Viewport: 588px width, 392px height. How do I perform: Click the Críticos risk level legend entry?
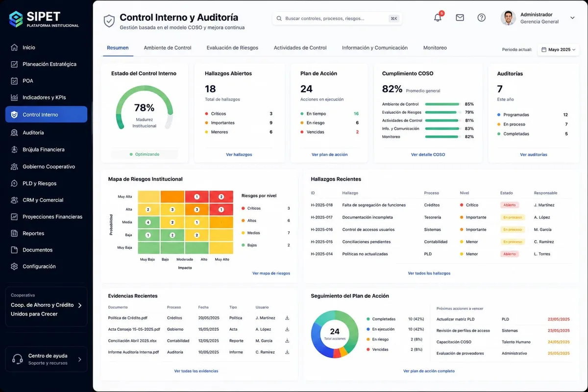pos(266,208)
